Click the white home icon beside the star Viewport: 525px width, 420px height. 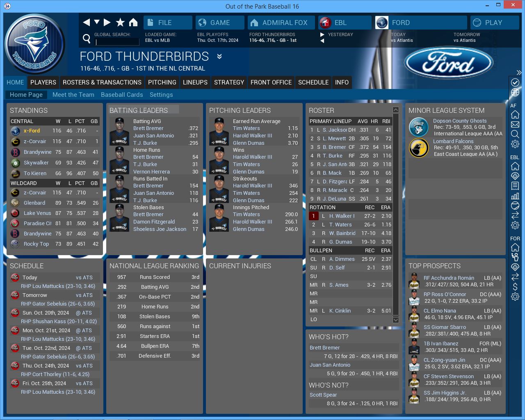[x=133, y=22]
